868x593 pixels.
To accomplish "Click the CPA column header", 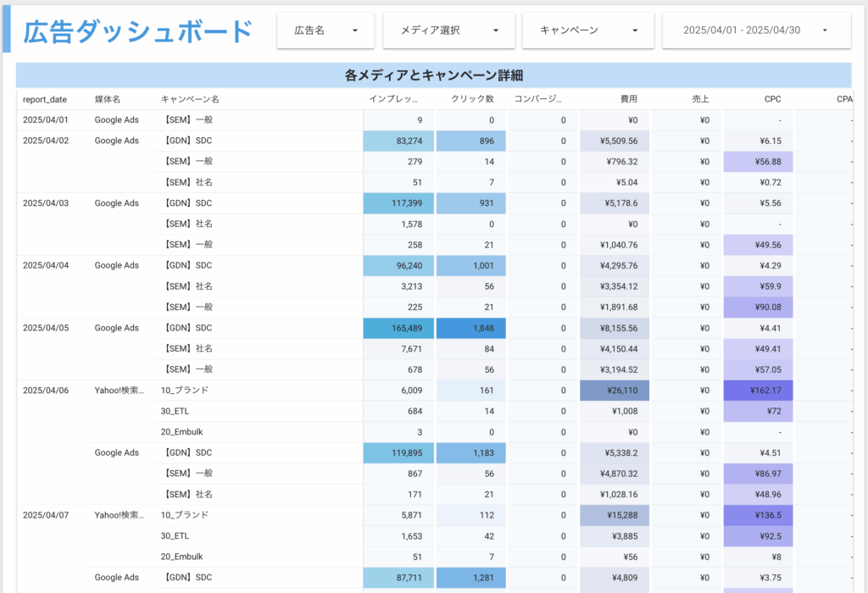I will pos(843,99).
